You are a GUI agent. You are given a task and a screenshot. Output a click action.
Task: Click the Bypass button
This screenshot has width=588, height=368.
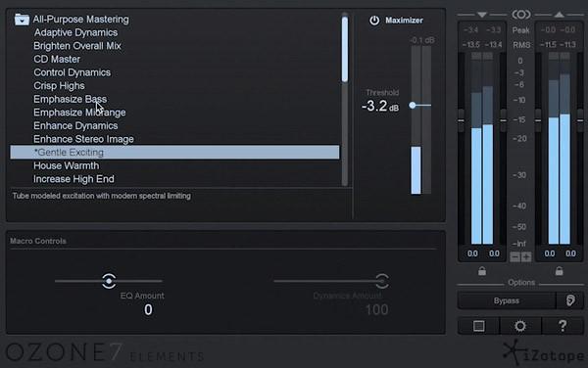click(507, 300)
